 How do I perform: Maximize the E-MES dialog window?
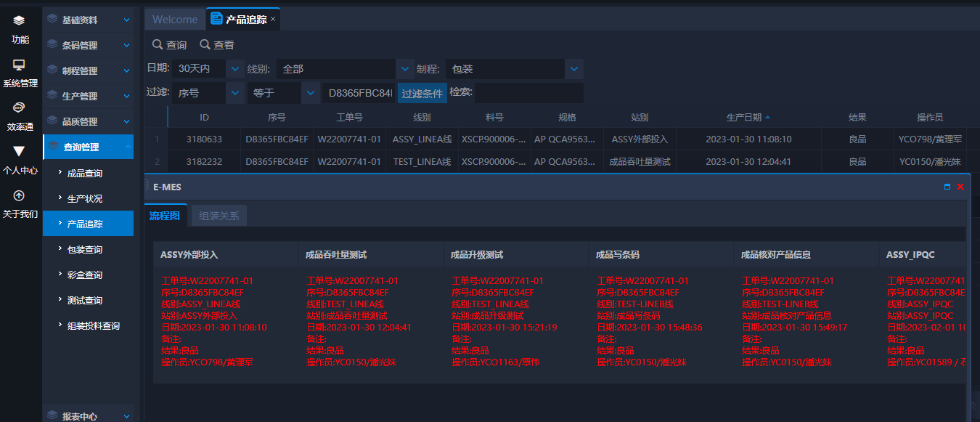[947, 187]
